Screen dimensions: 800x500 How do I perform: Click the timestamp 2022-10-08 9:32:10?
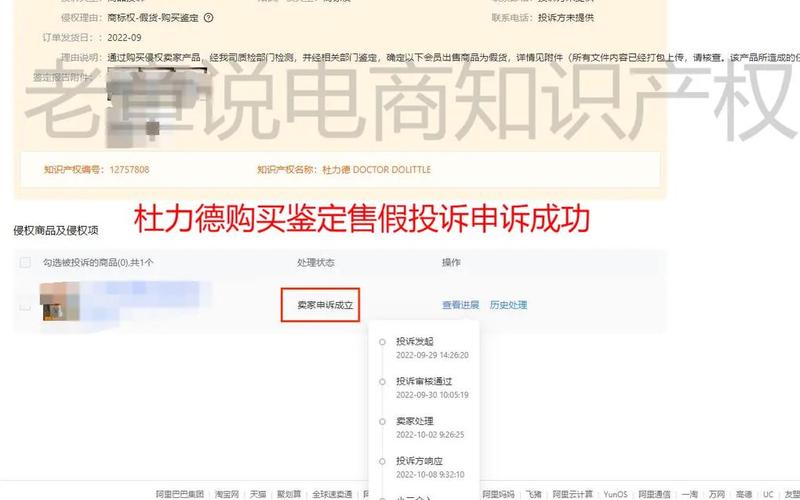point(430,474)
